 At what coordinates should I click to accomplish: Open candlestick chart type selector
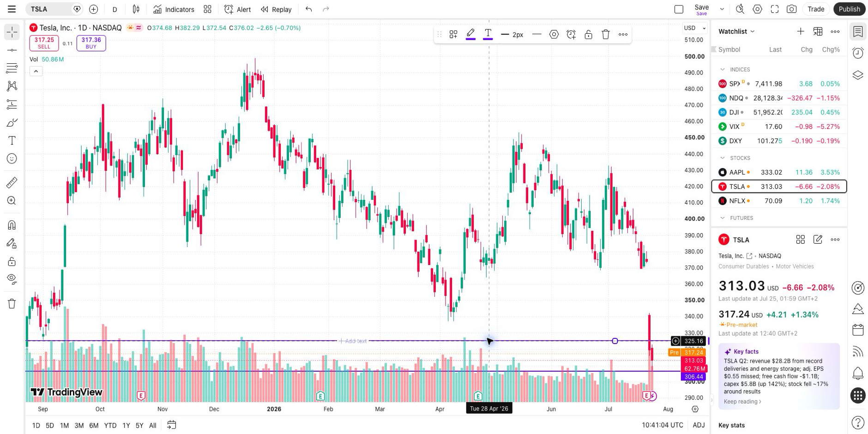coord(136,9)
